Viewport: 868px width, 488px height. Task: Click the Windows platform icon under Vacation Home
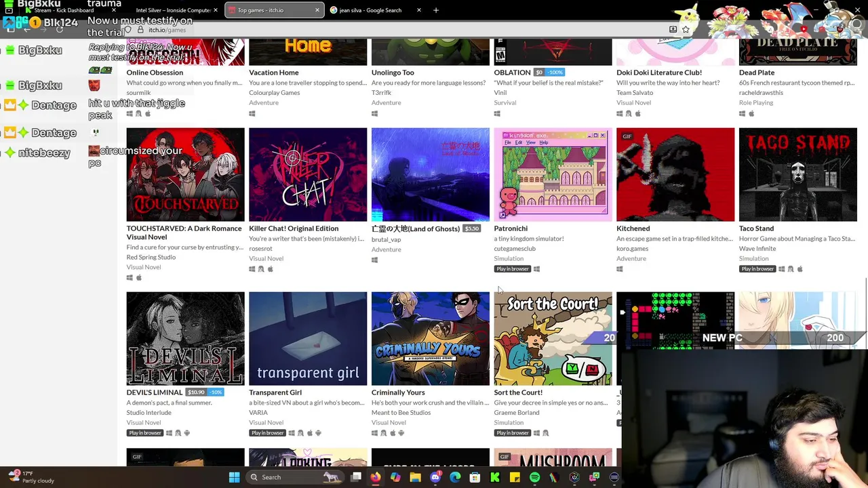[252, 113]
